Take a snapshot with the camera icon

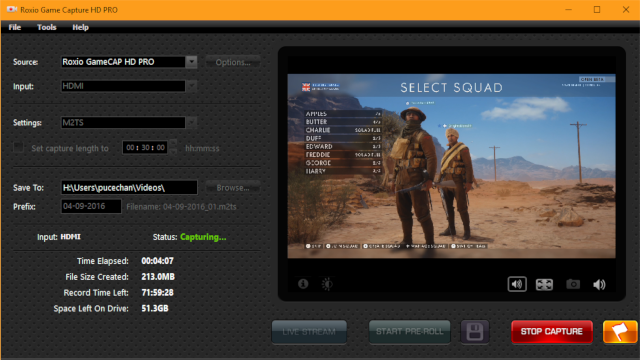point(573,284)
